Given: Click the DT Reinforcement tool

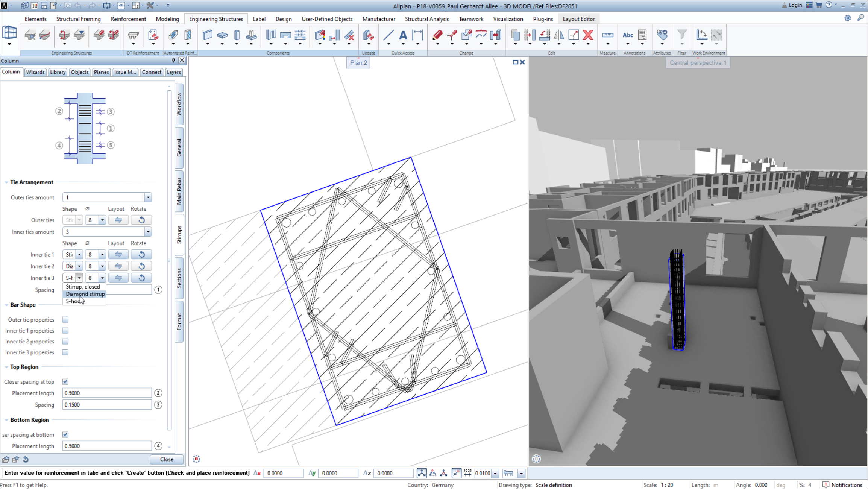Looking at the screenshot, I should click(133, 35).
